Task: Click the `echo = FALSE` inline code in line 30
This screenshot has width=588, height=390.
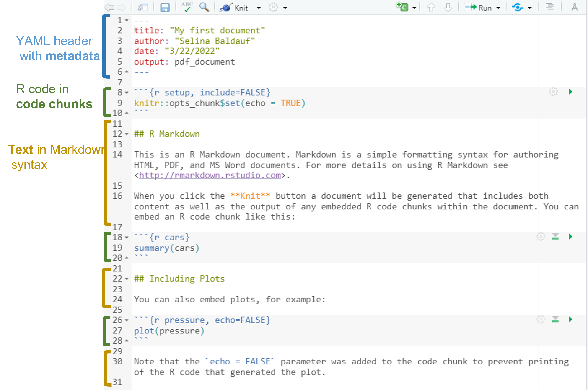Action: point(240,362)
